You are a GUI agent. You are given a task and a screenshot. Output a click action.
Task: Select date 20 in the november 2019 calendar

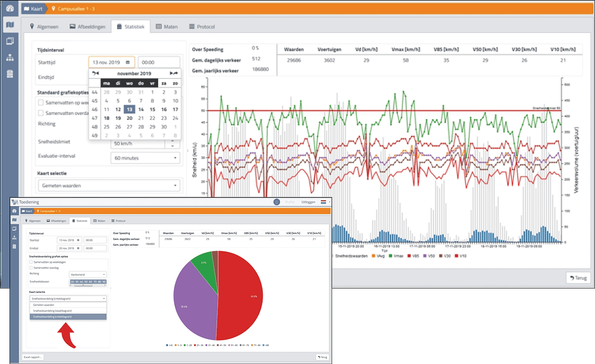coord(129,118)
